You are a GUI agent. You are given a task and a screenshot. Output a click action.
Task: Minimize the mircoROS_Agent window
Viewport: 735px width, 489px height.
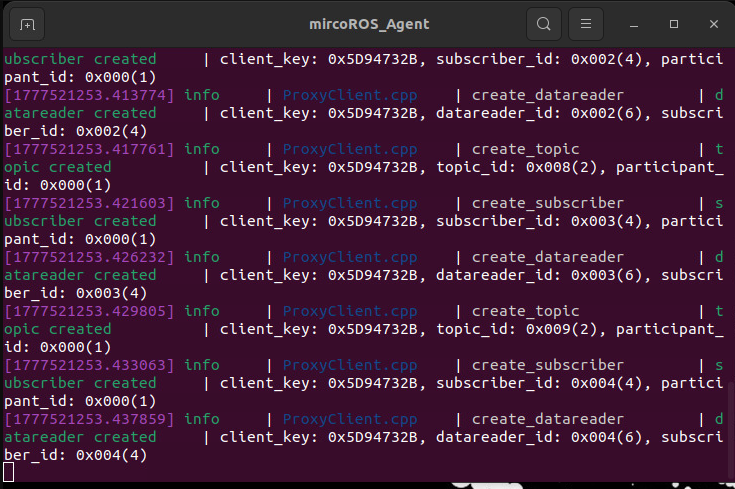[634, 24]
